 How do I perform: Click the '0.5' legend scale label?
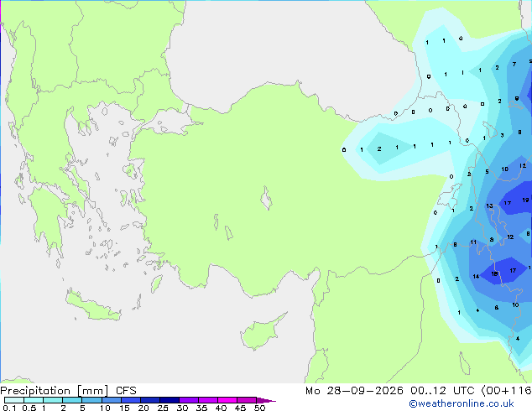tap(29, 408)
